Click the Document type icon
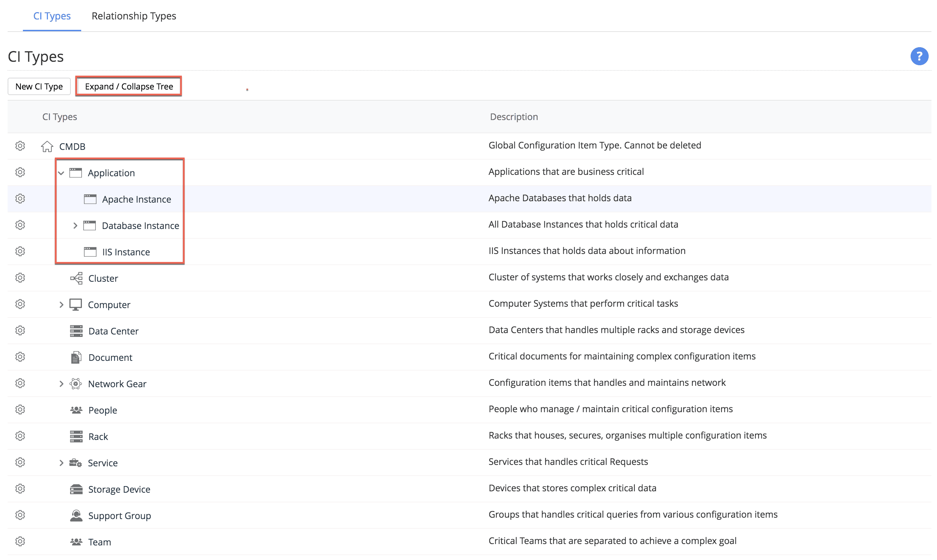This screenshot has width=937, height=560. (x=76, y=357)
